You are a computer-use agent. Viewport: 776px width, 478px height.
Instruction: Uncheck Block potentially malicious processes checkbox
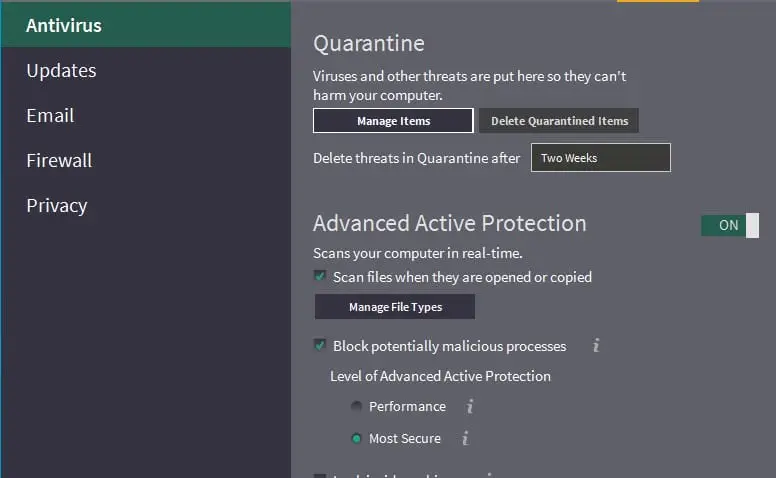(320, 345)
